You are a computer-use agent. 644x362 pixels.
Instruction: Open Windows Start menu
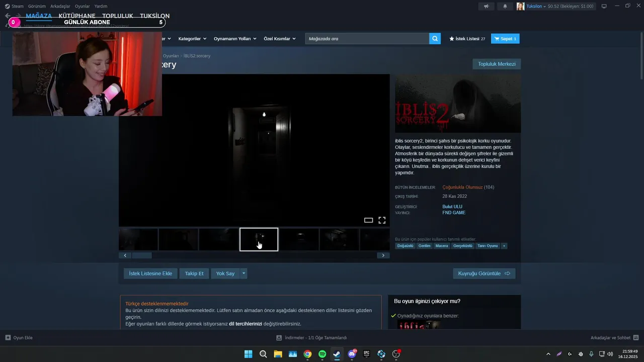coord(248,354)
